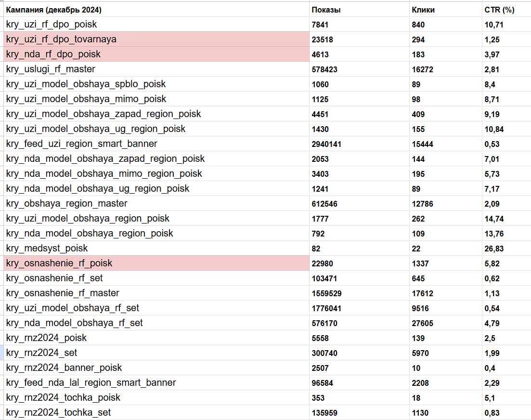Select the kry_rnz2024_tochka_set cell
This screenshot has height=420, width=531.
(x=58, y=413)
